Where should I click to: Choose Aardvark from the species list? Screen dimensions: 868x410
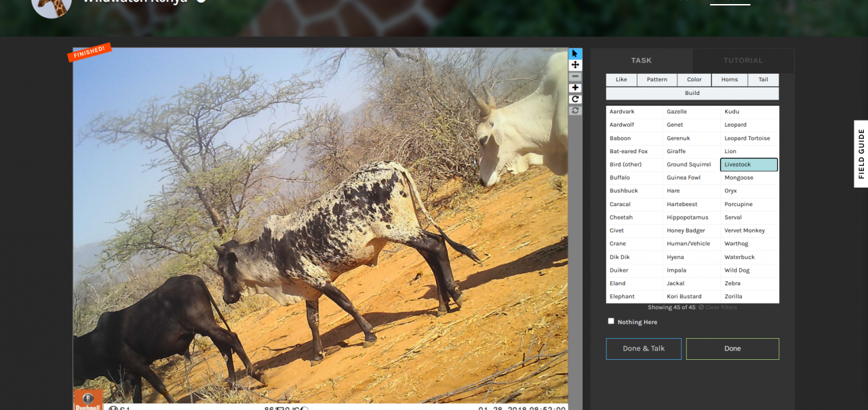(634, 112)
